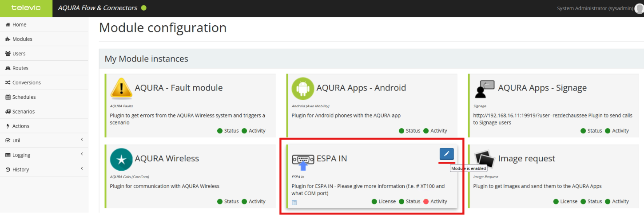The height and width of the screenshot is (215, 644).
Task: Open Modules in the sidebar
Action: pyautogui.click(x=22, y=39)
